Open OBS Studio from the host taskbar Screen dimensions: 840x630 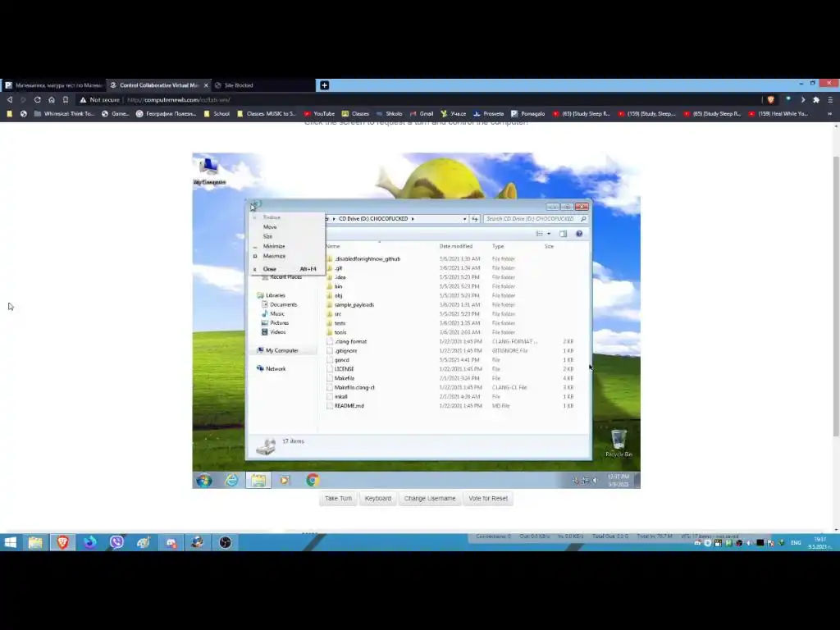[x=225, y=542]
